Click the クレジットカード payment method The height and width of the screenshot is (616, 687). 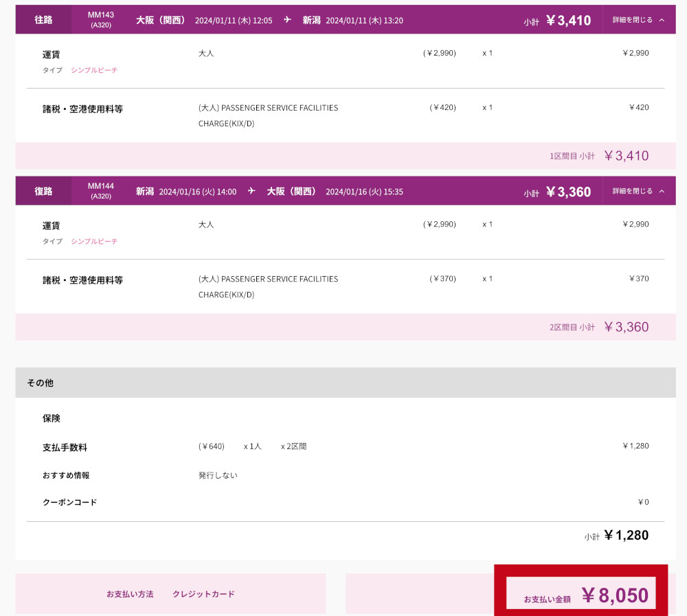pyautogui.click(x=203, y=594)
